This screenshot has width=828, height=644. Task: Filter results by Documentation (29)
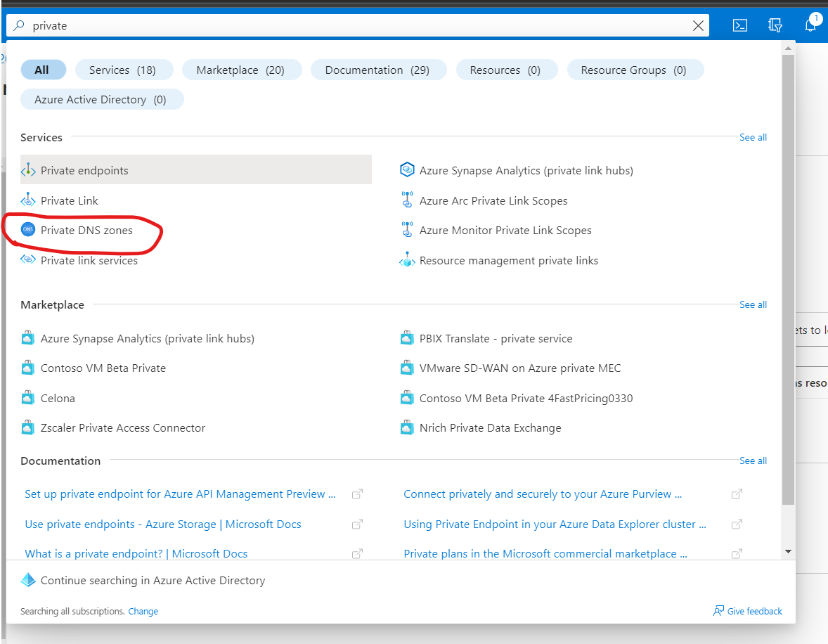pos(378,70)
